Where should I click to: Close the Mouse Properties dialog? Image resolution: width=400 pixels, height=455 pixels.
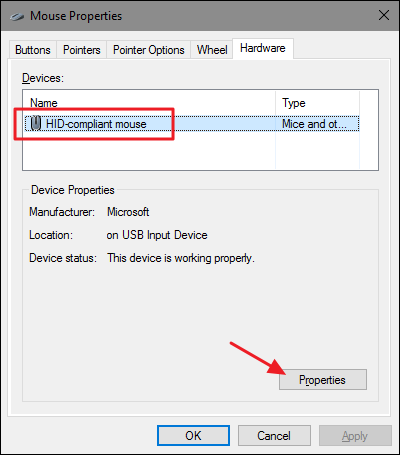(x=384, y=15)
